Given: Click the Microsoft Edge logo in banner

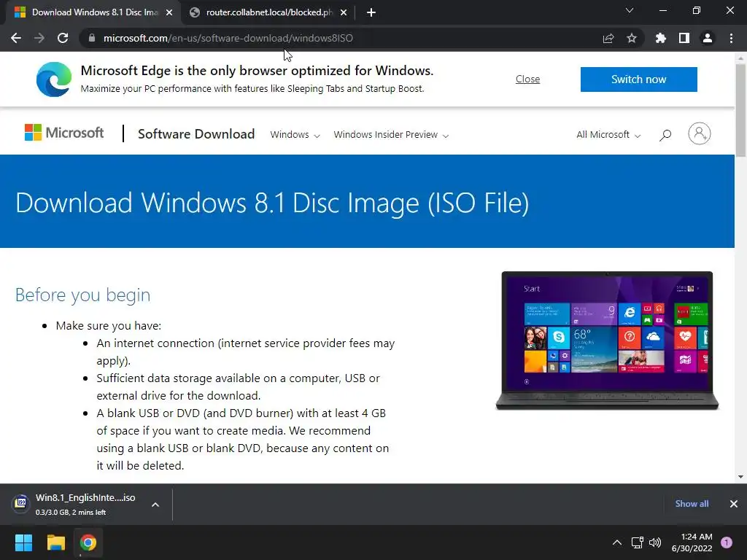Looking at the screenshot, I should point(54,79).
